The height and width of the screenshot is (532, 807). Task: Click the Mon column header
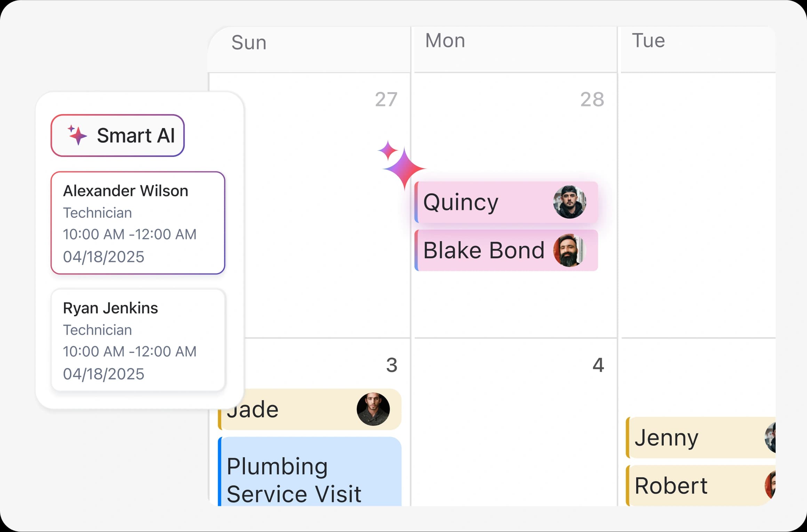[x=445, y=41]
